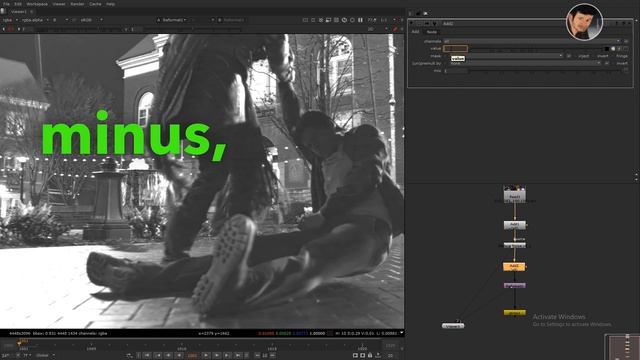Click the red paint icon at viewer toolbar right
The height and width of the screenshot is (360, 640).
pos(395,29)
